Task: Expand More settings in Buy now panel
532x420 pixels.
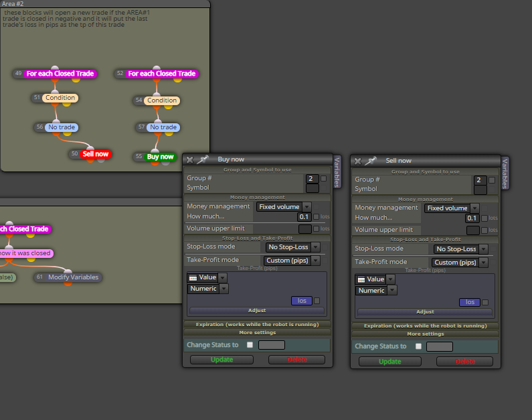Action: pos(257,333)
